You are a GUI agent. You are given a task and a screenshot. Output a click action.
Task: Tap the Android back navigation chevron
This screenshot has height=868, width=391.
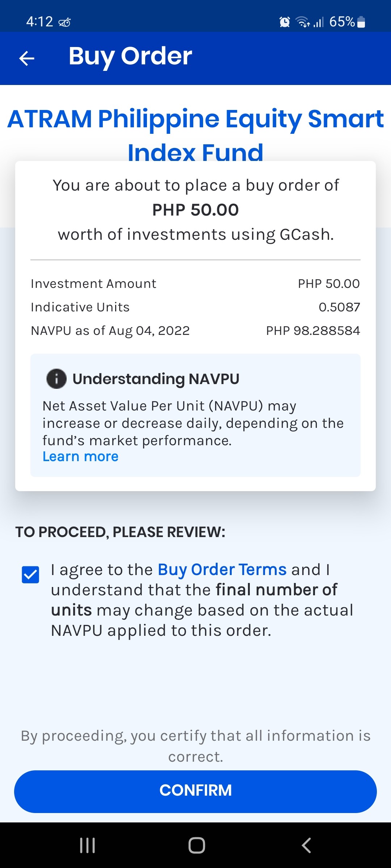(x=306, y=845)
